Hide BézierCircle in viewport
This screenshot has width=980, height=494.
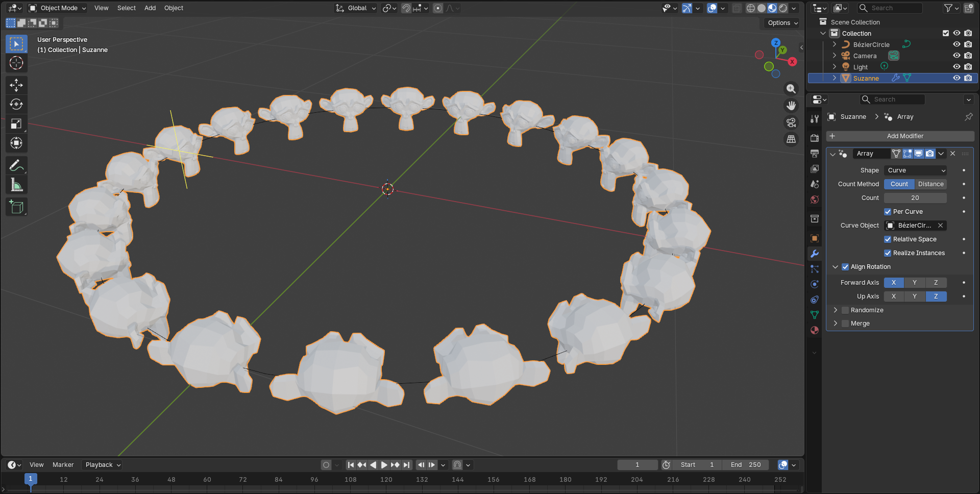[x=957, y=44]
